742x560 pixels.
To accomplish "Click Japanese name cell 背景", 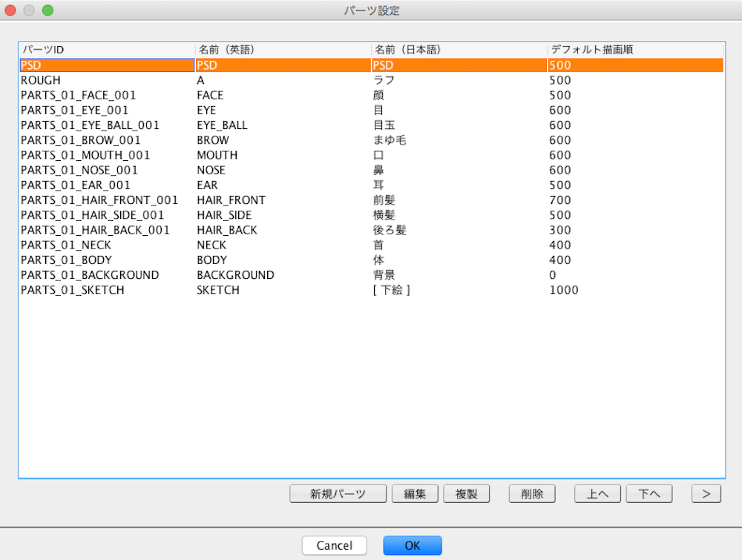I will (x=459, y=275).
